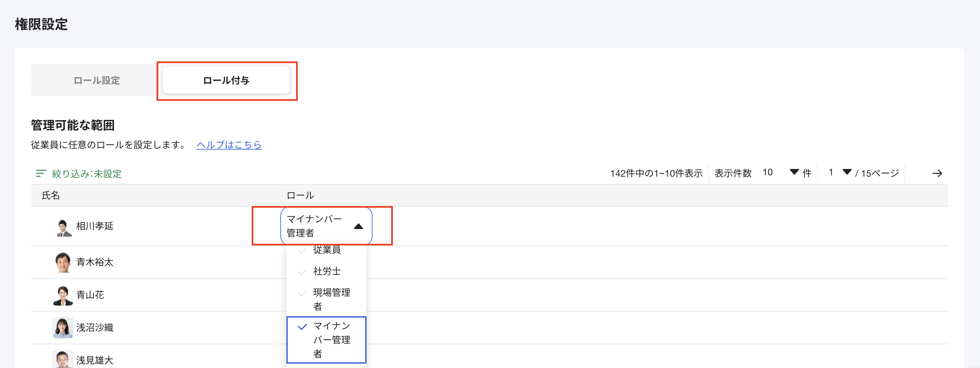The width and height of the screenshot is (980, 368).
Task: Collapse the role dropdown using the up arrow
Action: click(358, 226)
